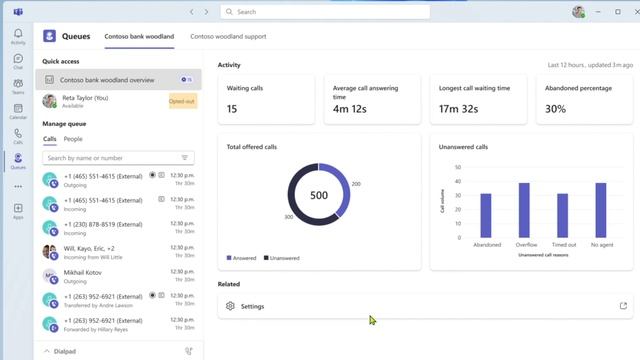Open the call forwarded by Hillary Reyes
This screenshot has height=360, width=640.
pos(118,324)
